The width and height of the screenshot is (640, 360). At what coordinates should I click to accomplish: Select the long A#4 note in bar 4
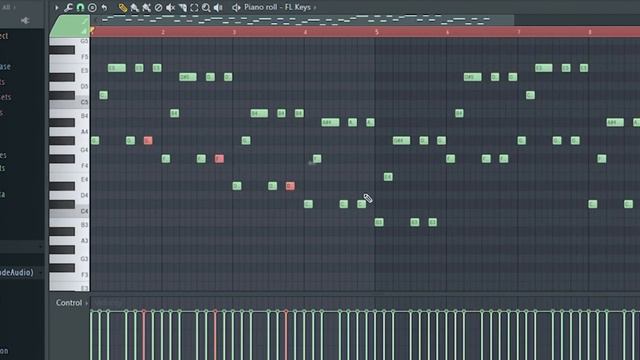point(330,122)
